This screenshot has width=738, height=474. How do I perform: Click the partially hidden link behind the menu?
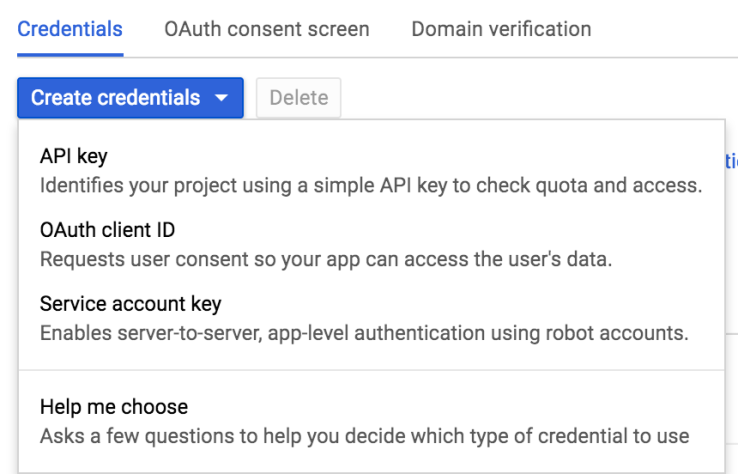tap(731, 161)
